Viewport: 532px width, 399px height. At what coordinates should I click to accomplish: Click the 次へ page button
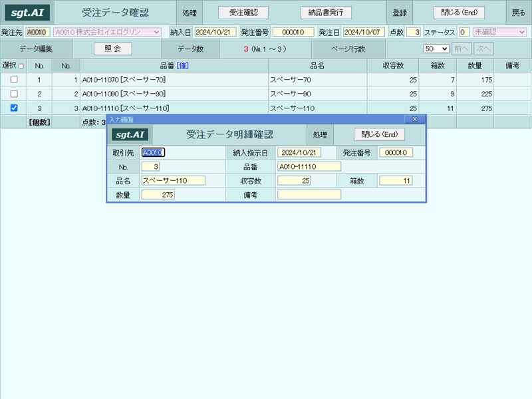483,49
